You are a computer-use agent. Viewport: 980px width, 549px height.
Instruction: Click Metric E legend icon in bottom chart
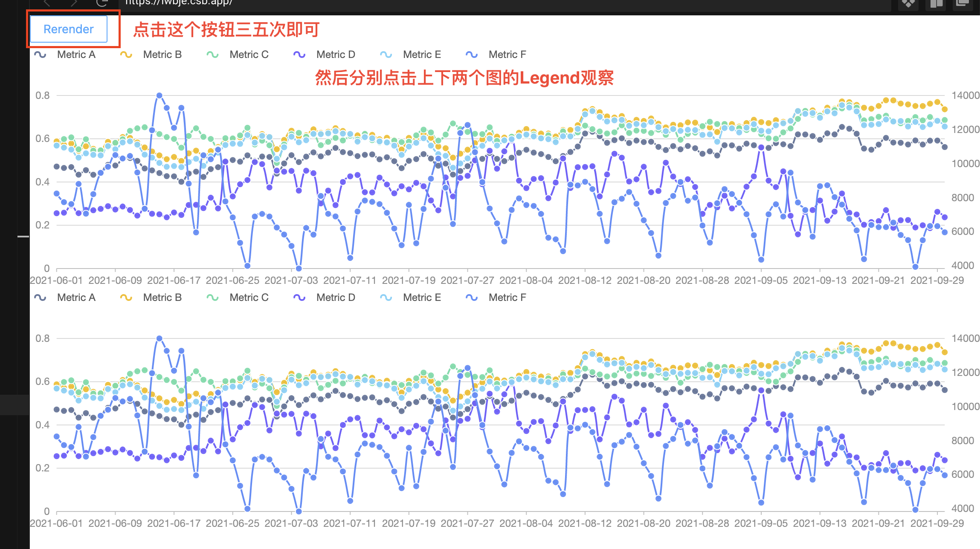coord(386,298)
